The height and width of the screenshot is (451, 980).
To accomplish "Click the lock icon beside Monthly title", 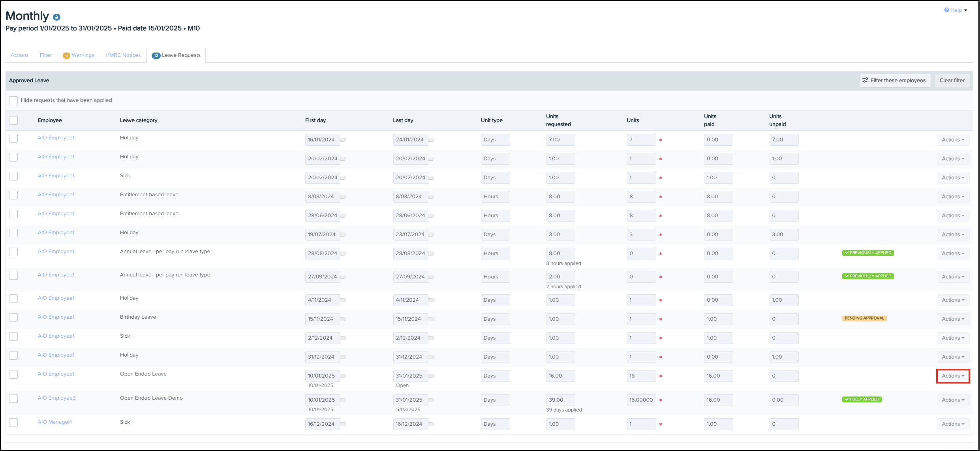I will [x=57, y=17].
